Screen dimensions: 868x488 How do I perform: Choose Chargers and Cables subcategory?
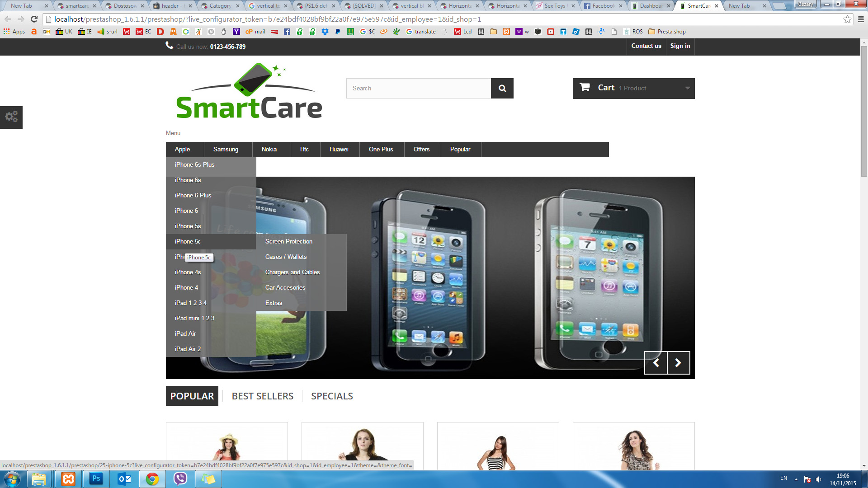point(302,272)
